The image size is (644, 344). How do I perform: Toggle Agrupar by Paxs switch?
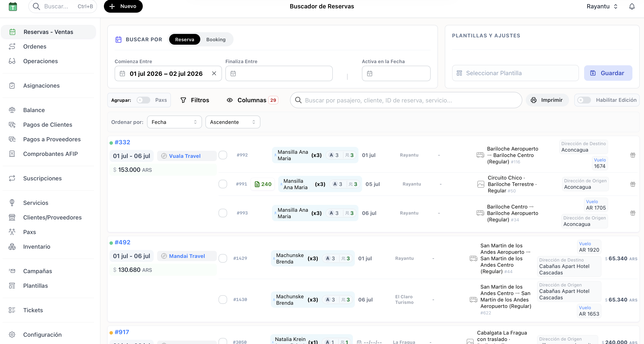point(143,100)
